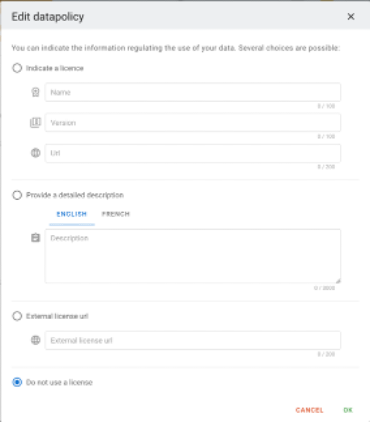Choose Provide a detailed description option
Image resolution: width=370 pixels, height=422 pixels.
pyautogui.click(x=17, y=195)
